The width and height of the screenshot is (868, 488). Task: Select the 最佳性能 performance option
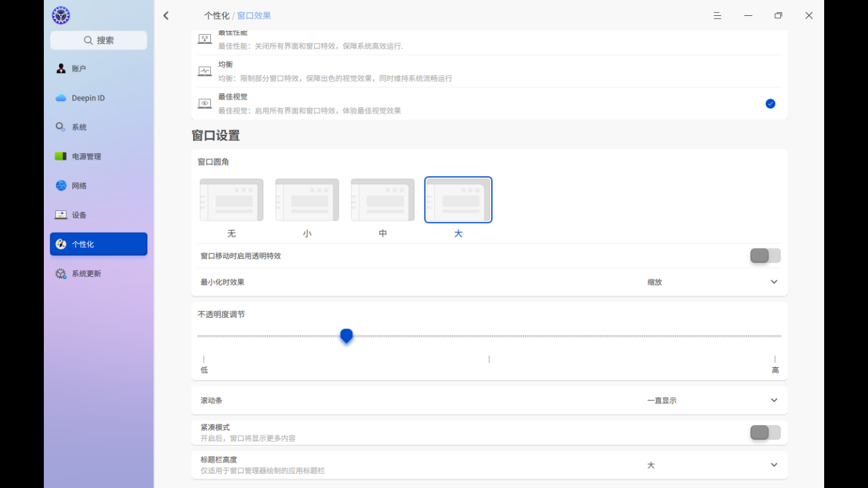click(x=489, y=42)
